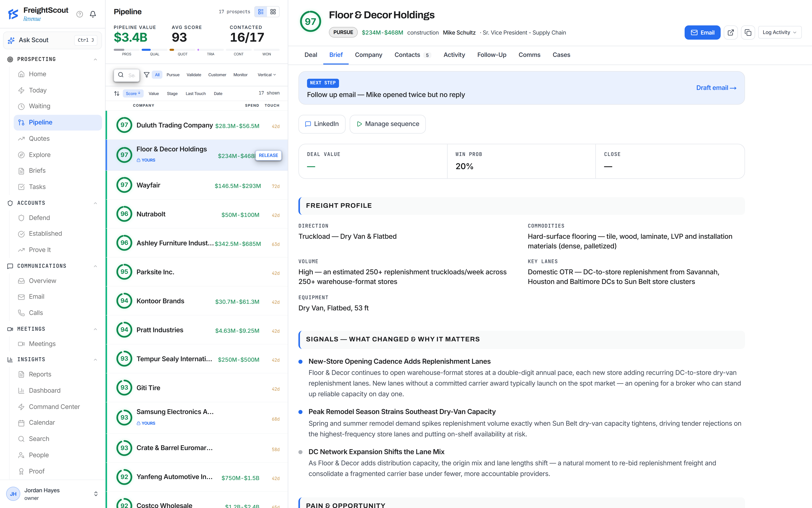Open Briefs in sidebar

point(58,171)
